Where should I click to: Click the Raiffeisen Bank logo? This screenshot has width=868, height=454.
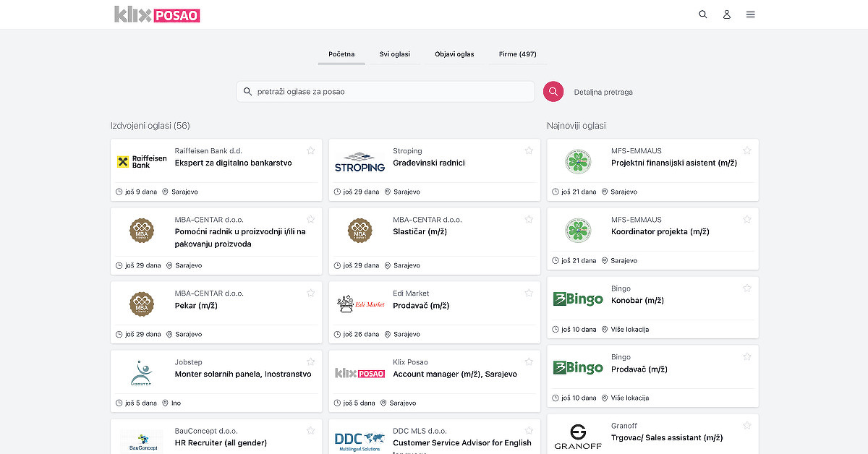[142, 162]
